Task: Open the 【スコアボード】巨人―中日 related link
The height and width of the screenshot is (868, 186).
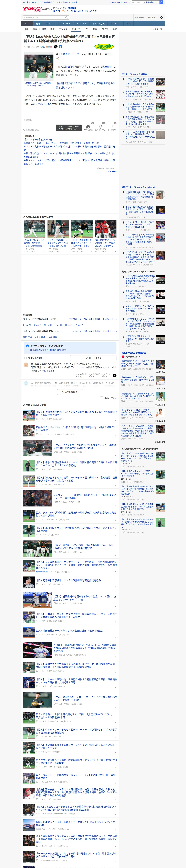Action: pyautogui.click(x=38, y=139)
